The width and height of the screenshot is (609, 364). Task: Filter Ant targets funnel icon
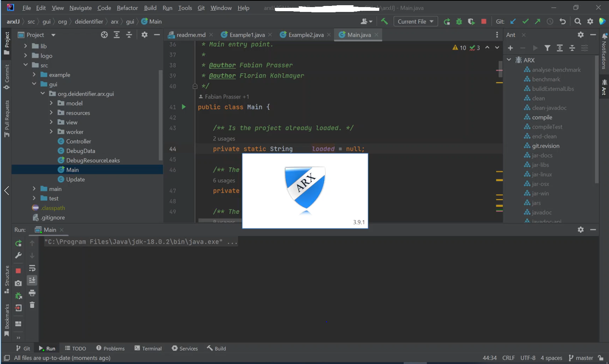(547, 48)
